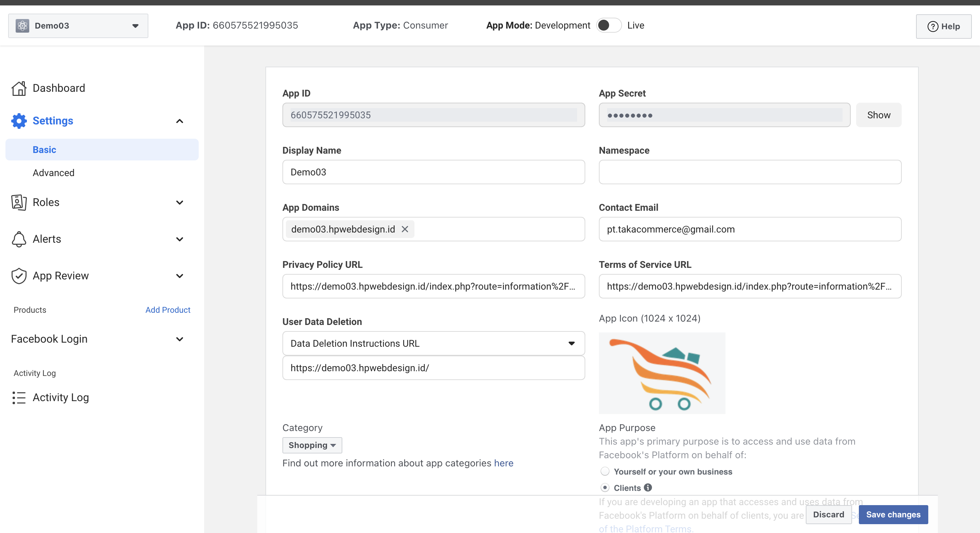Image resolution: width=980 pixels, height=533 pixels.
Task: Click the Alerts bell icon
Action: (19, 239)
